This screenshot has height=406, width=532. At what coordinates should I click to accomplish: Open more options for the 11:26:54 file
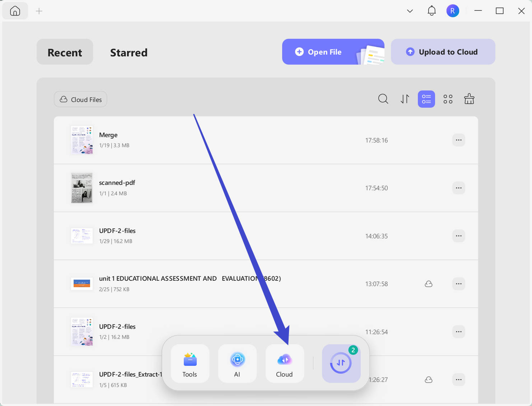459,332
